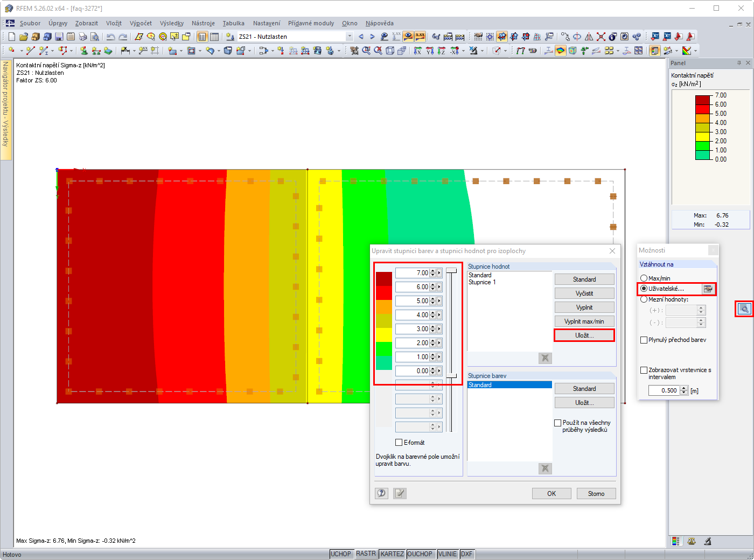Click the spinner of the 7.00 value field
This screenshot has height=560, width=754.
pyautogui.click(x=432, y=273)
